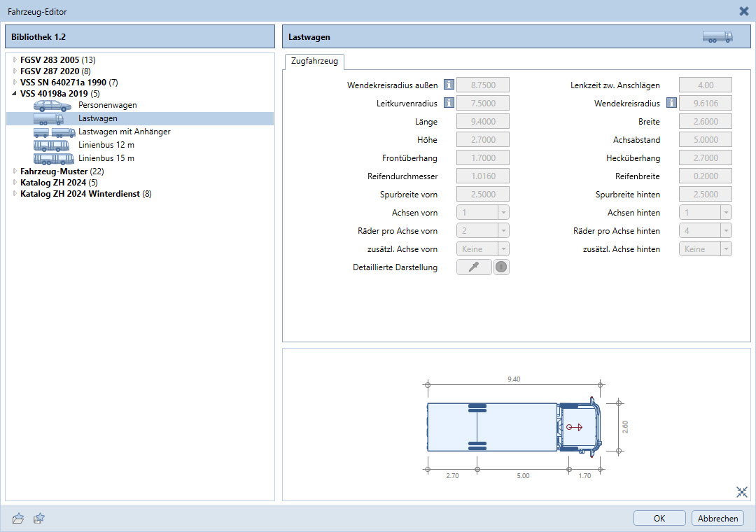756x532 pixels.
Task: Click the save library disk icon
Action: coord(40,518)
